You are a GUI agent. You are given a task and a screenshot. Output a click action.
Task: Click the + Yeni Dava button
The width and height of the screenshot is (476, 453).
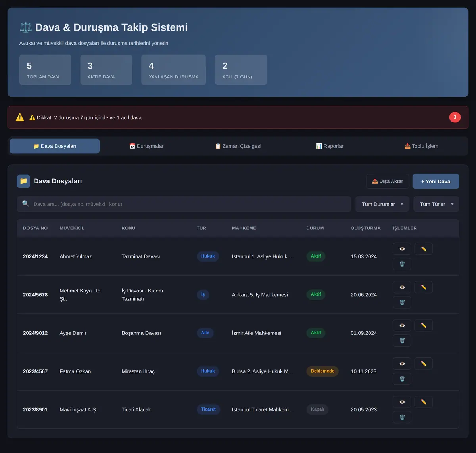click(436, 181)
